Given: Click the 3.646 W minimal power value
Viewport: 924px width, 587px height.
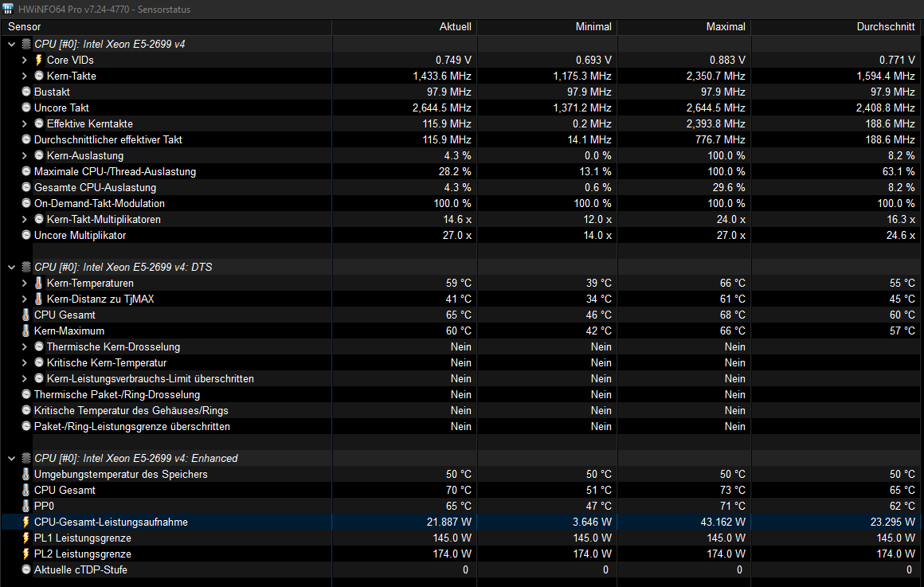Looking at the screenshot, I should tap(592, 522).
